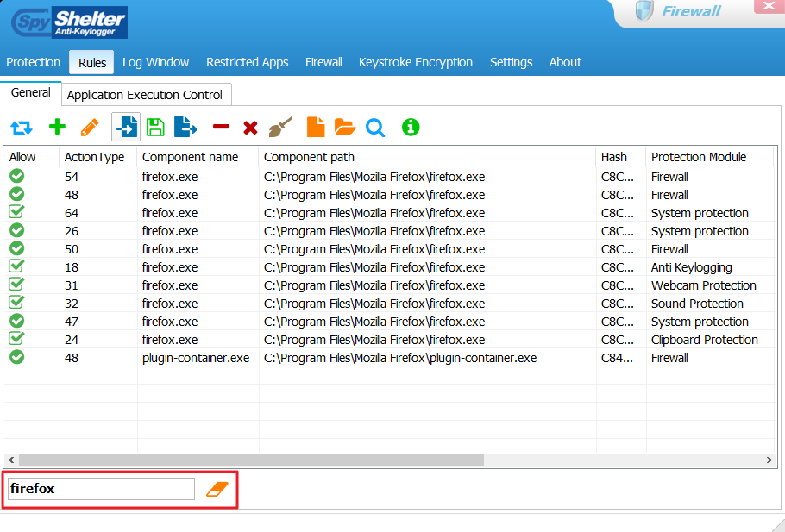Toggle allow checkbox for ActionType 31 row
The width and height of the screenshot is (785, 532).
pyautogui.click(x=16, y=284)
